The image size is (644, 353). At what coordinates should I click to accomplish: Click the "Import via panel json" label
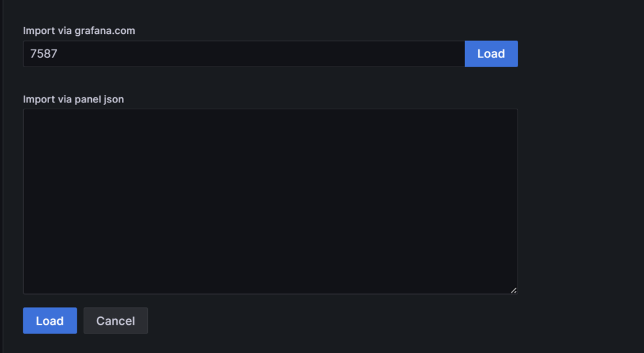point(74,99)
